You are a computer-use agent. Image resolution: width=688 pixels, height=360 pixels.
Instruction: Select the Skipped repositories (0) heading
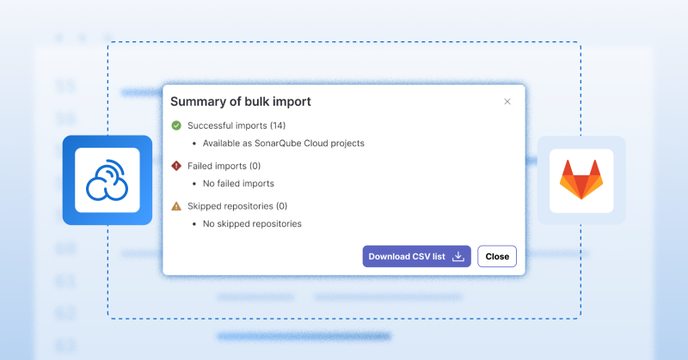coord(237,206)
